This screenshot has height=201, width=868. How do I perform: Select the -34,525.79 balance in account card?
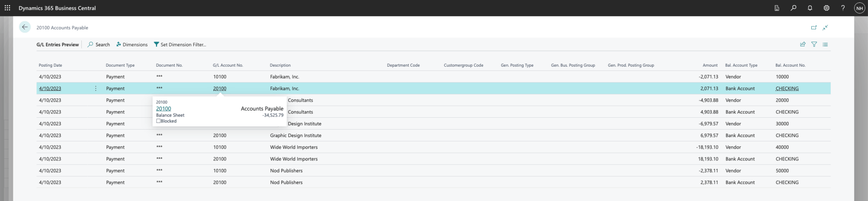(x=273, y=115)
